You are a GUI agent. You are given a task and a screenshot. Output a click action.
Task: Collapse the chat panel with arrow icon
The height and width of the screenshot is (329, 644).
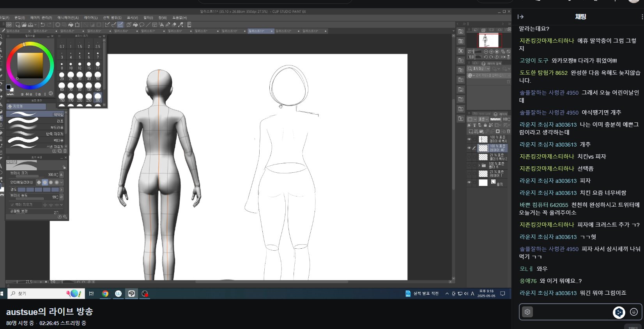tap(520, 17)
